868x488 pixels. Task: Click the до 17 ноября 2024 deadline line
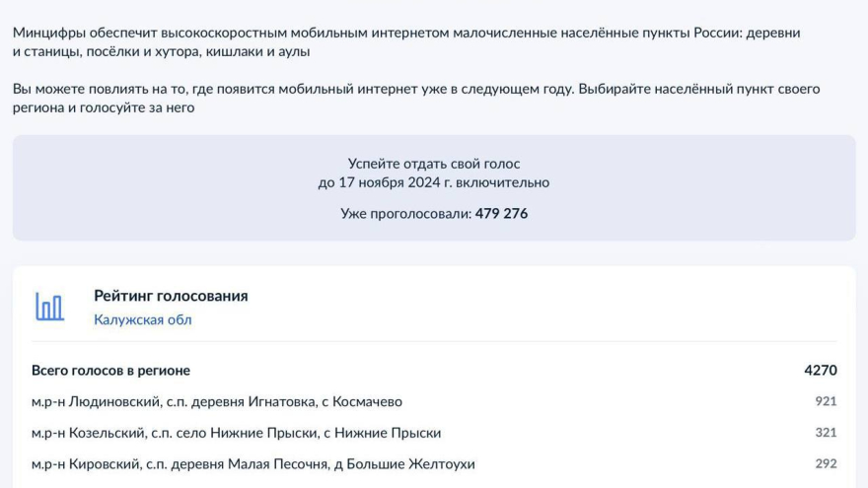pos(434,182)
